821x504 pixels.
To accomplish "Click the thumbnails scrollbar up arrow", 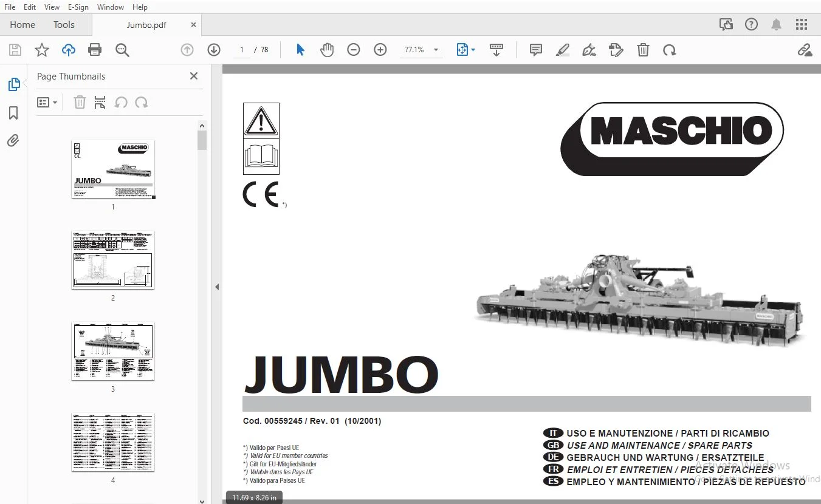I will (x=202, y=126).
